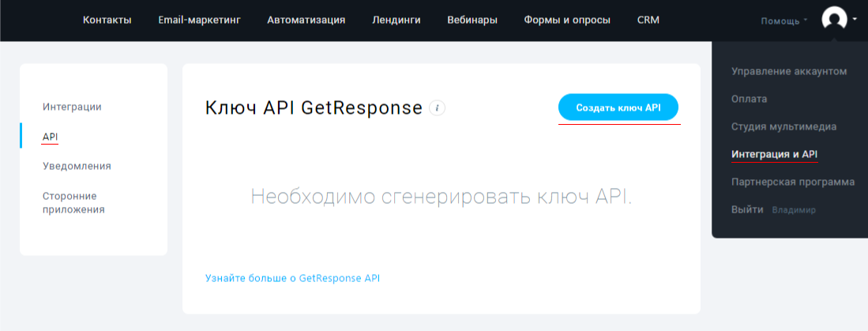Click the Владимир username text

(x=794, y=210)
